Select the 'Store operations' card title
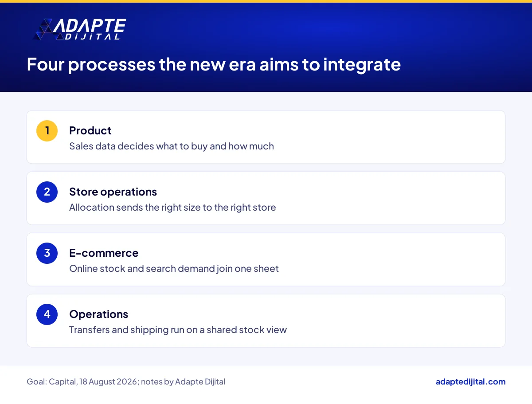 pyautogui.click(x=113, y=192)
